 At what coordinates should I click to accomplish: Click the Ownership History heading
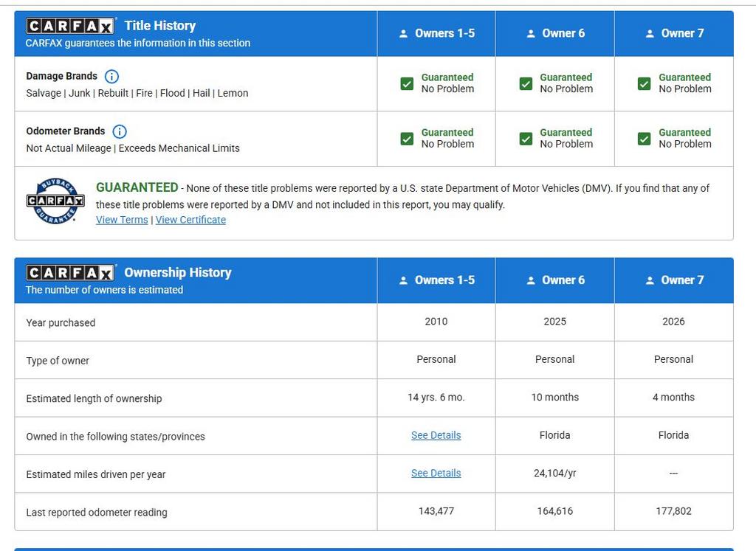click(178, 273)
